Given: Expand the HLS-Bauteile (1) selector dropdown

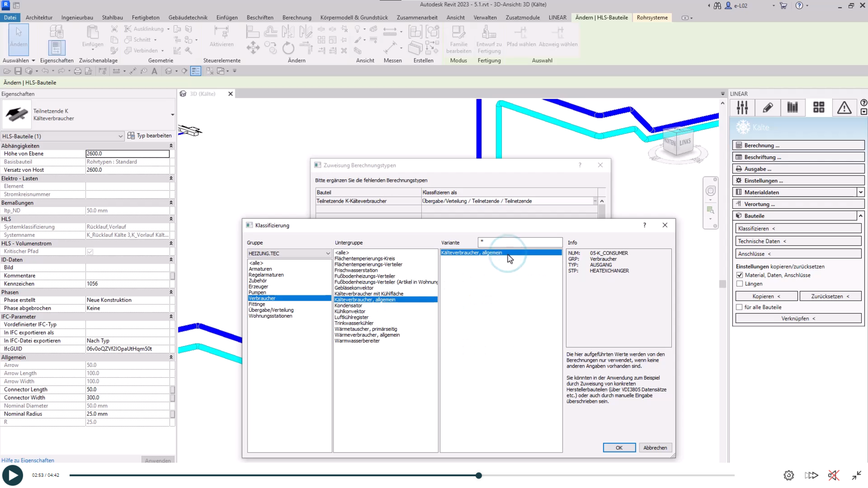Looking at the screenshot, I should click(120, 136).
